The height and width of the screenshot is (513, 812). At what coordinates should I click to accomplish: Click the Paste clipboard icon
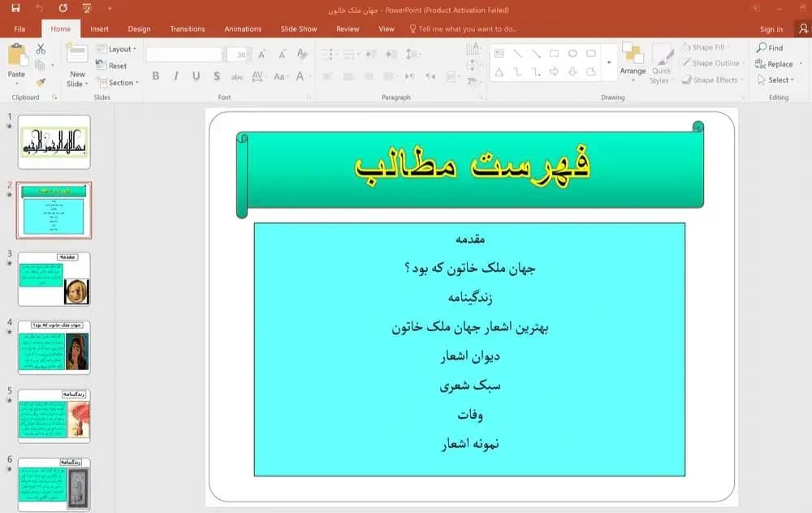pos(17,55)
